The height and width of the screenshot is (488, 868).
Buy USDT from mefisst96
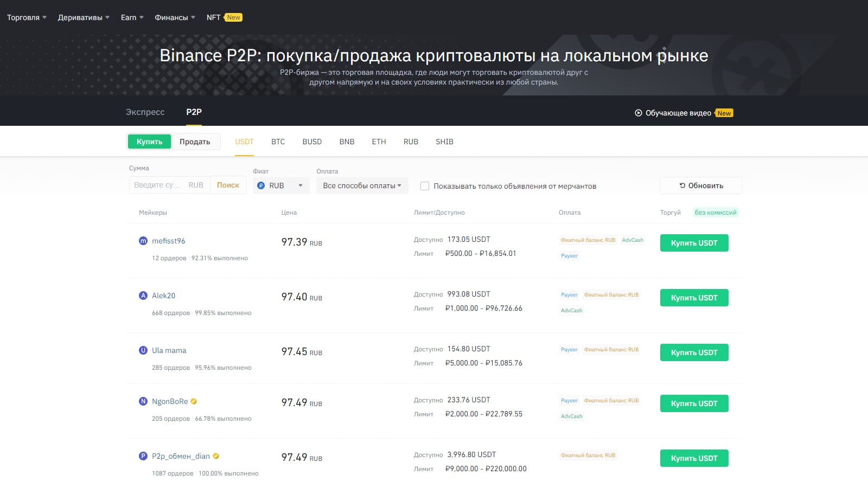694,243
